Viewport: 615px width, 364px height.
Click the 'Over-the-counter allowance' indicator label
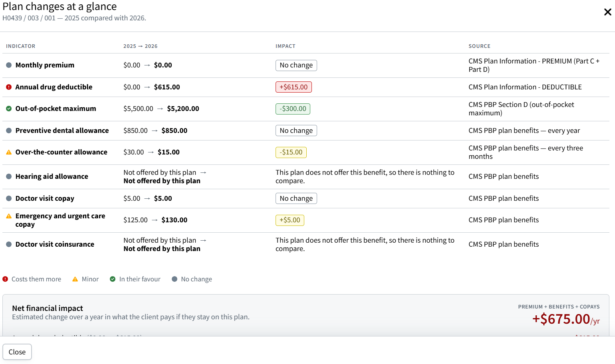point(61,152)
